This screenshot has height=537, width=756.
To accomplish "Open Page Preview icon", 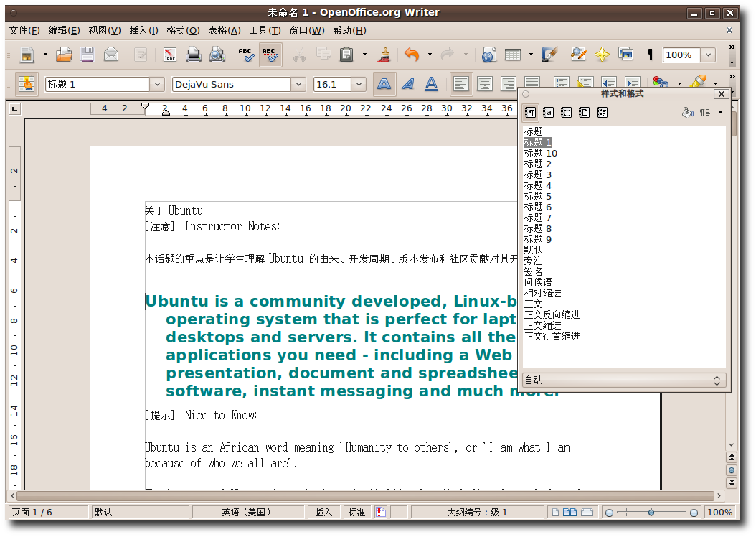I will point(217,55).
